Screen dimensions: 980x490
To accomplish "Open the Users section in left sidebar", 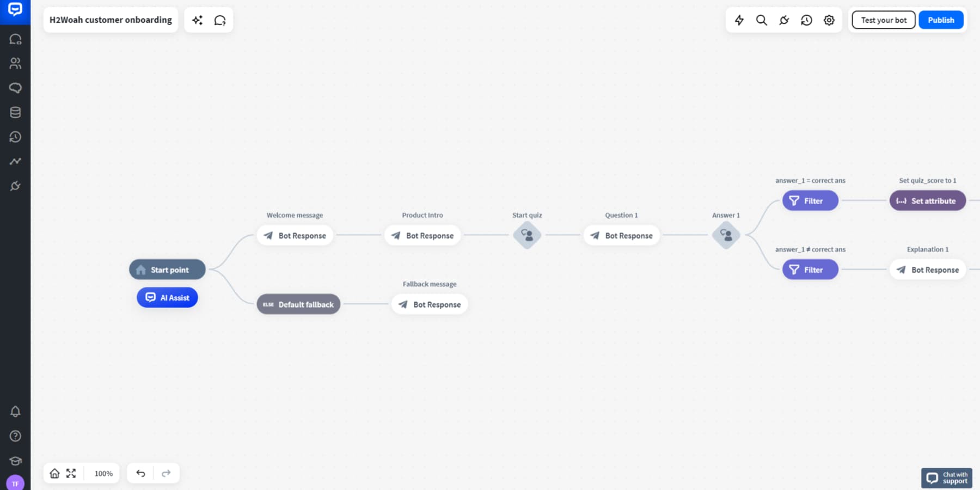I will pyautogui.click(x=15, y=63).
